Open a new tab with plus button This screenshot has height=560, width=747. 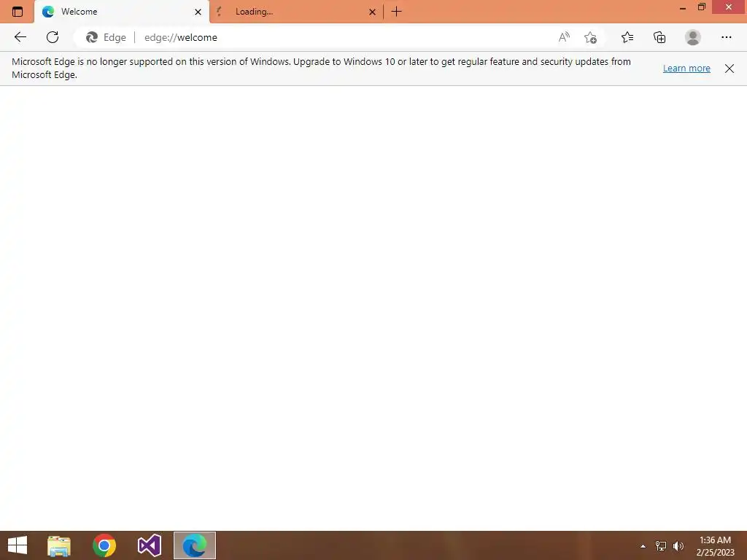396,12
